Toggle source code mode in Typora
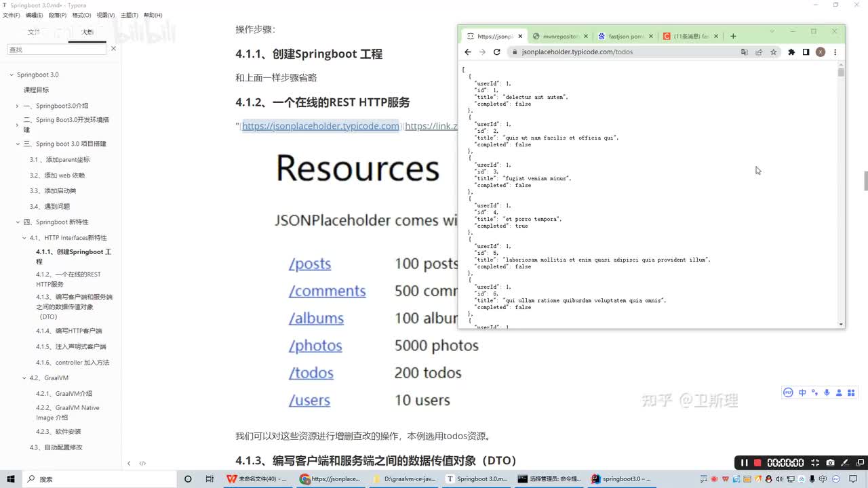The image size is (868, 488). coord(143,464)
